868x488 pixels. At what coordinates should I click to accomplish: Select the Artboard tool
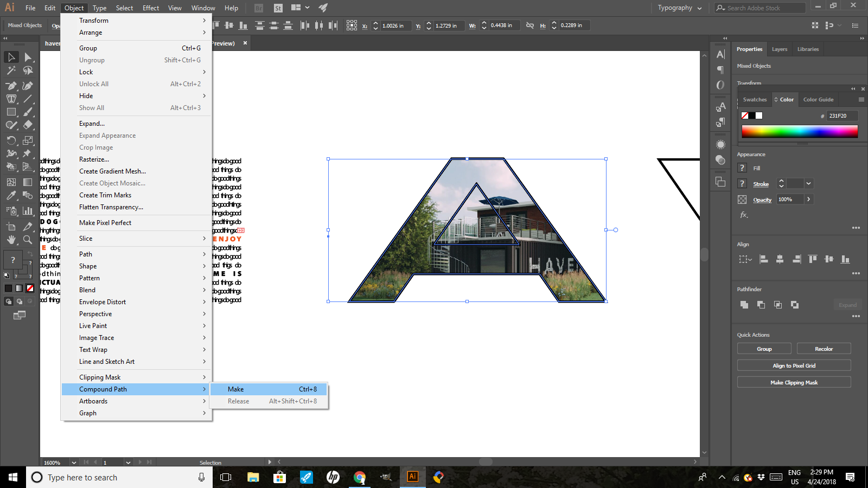[x=11, y=227]
